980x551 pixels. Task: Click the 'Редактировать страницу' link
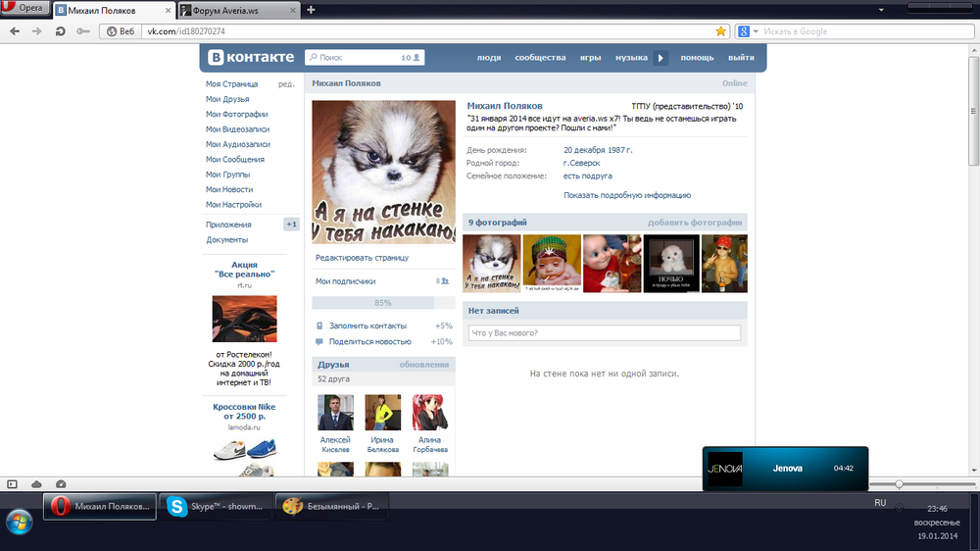[362, 258]
